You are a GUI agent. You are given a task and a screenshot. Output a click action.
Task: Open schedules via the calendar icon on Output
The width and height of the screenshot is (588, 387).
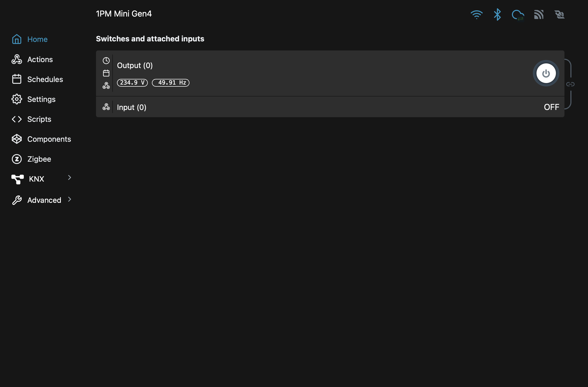(x=106, y=73)
